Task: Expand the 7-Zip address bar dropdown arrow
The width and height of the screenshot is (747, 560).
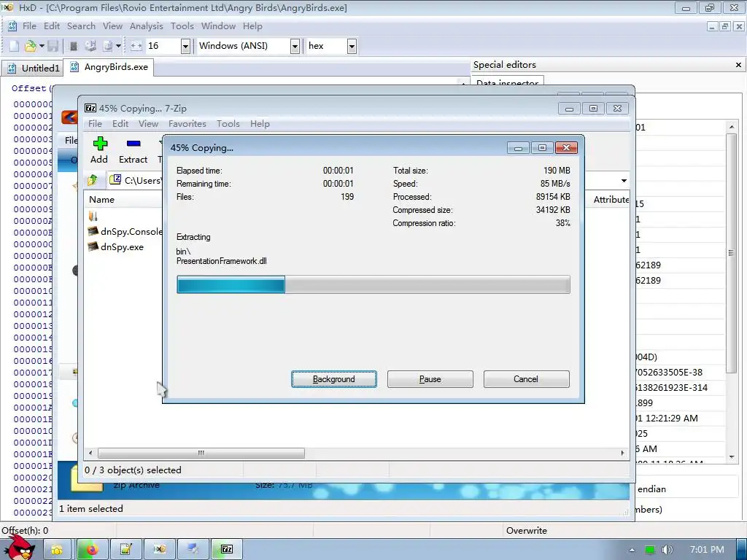Action: 624,181
